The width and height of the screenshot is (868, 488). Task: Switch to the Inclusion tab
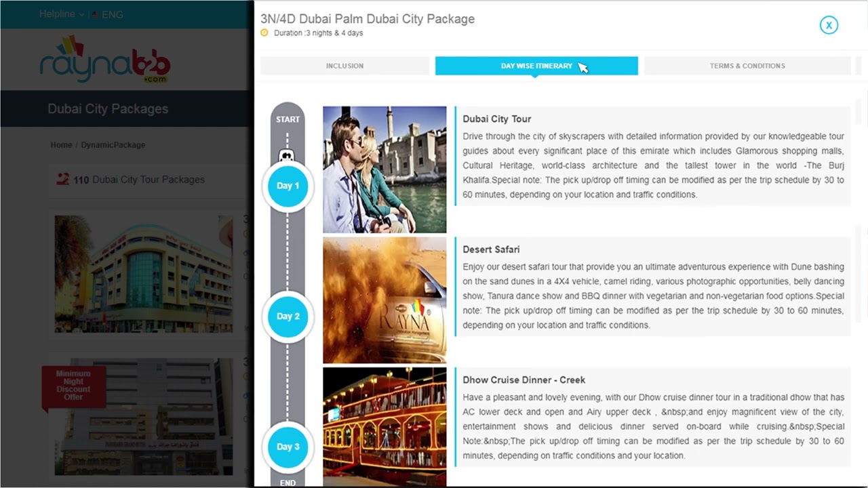344,66
